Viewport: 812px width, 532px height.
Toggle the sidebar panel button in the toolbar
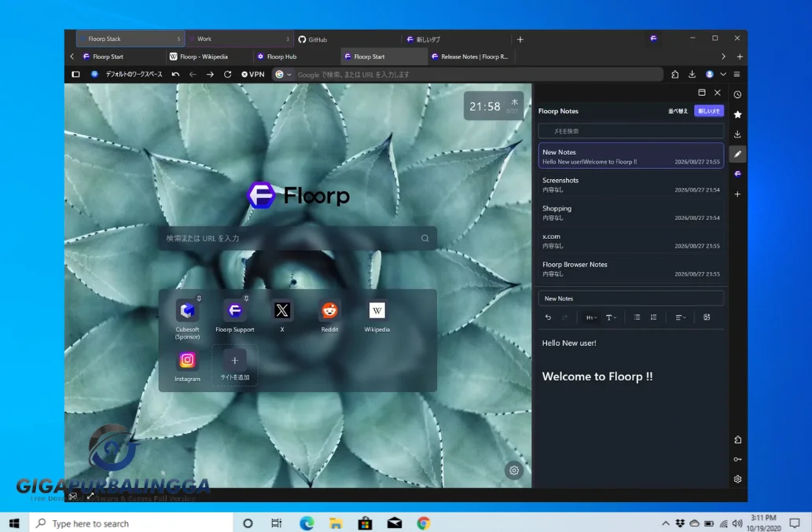tap(75, 75)
